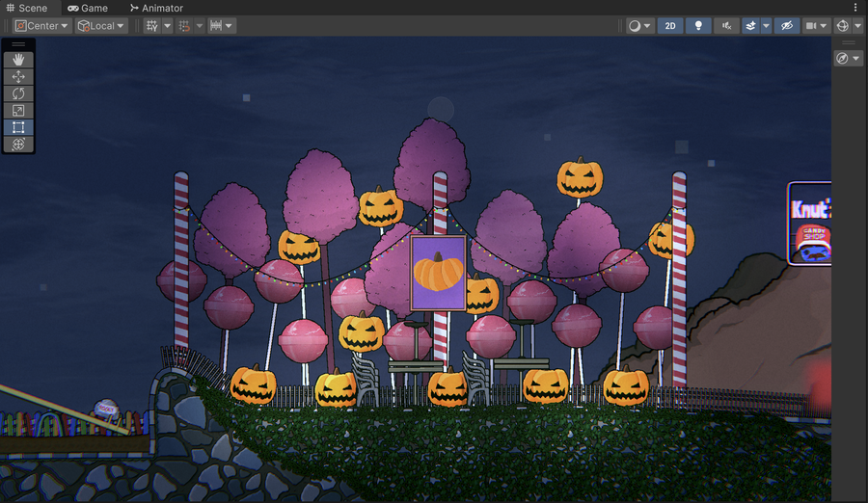Switch to the Scene tab
The image size is (868, 503).
pyautogui.click(x=27, y=8)
